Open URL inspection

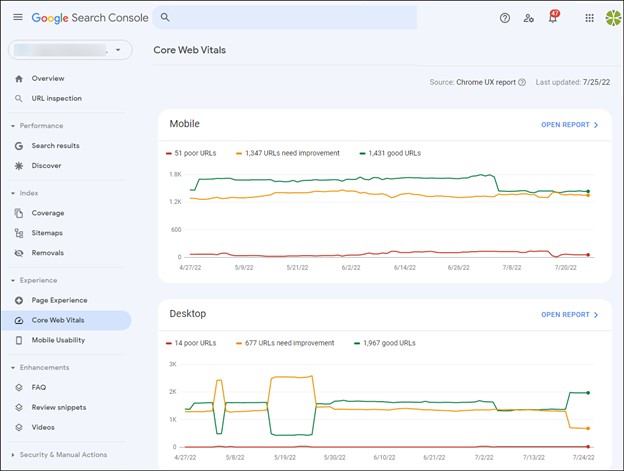coord(57,98)
